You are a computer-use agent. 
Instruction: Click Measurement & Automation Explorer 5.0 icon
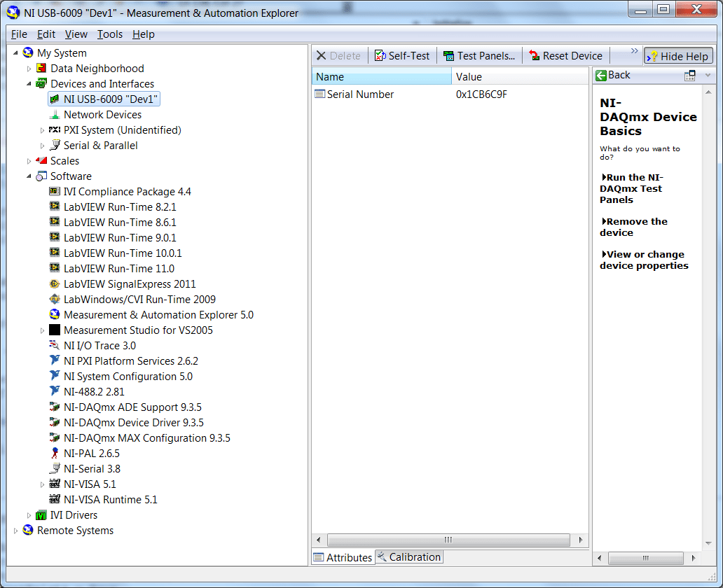point(55,314)
